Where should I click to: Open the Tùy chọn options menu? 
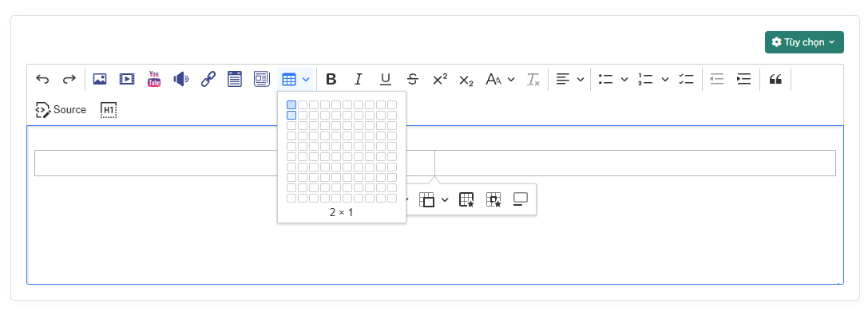804,42
